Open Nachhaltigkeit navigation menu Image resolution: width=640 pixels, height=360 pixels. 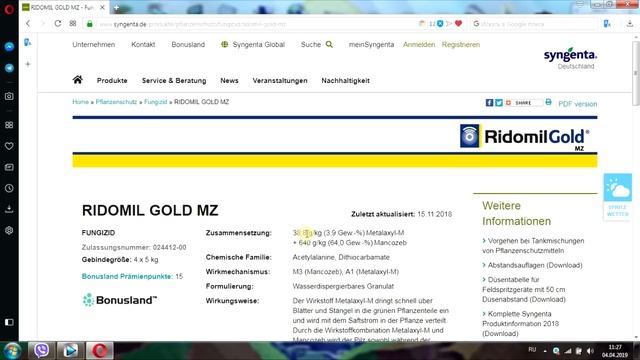[x=345, y=81]
